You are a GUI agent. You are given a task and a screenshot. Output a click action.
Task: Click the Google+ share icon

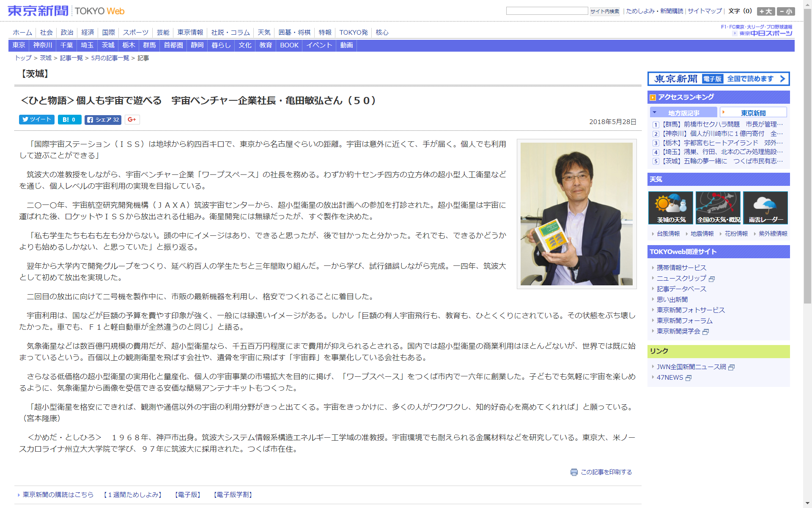coord(132,120)
